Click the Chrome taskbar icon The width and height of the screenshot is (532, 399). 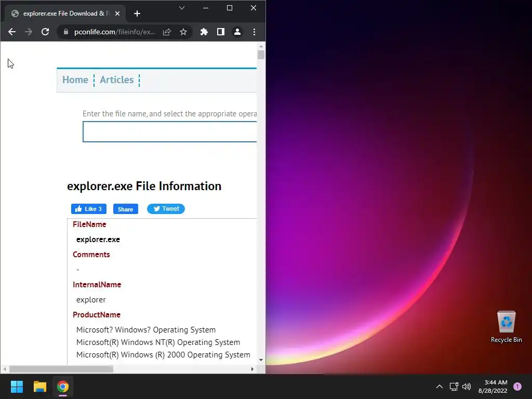63,387
